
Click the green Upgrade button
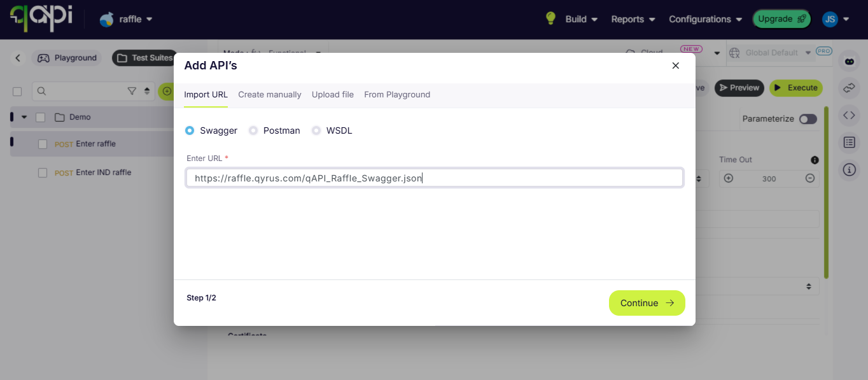780,19
